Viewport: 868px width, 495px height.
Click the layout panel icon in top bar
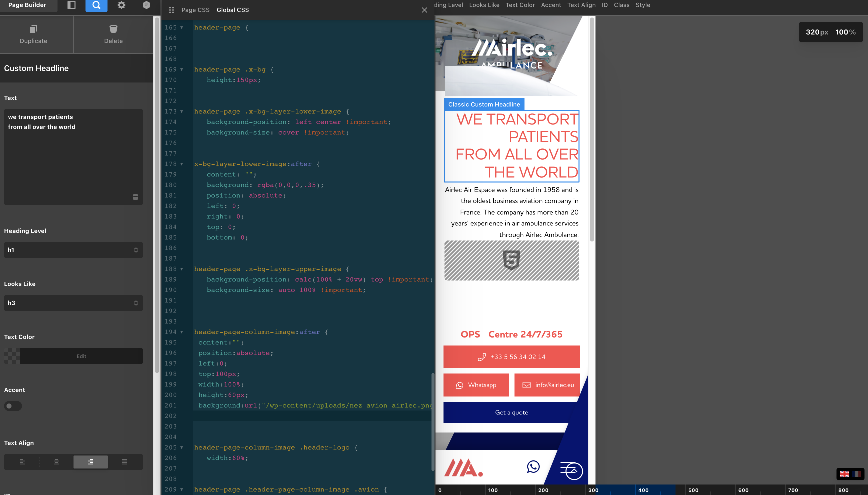[x=71, y=5]
